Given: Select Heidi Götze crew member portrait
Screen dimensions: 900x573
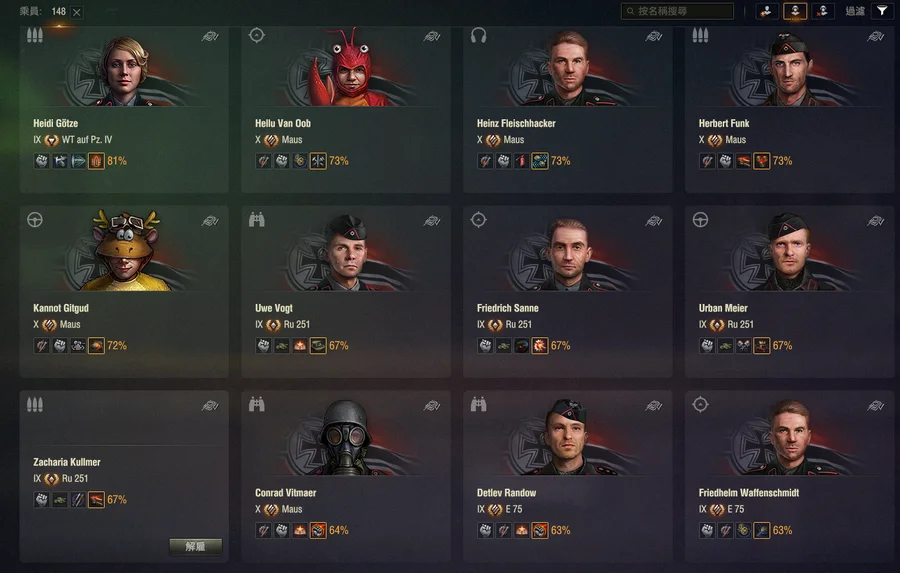Looking at the screenshot, I should click(124, 70).
